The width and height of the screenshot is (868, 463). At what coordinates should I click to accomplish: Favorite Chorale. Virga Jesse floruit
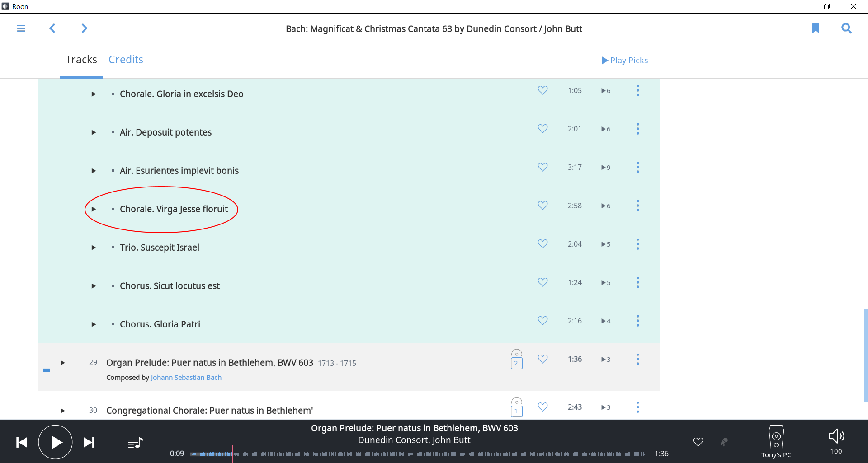tap(543, 206)
